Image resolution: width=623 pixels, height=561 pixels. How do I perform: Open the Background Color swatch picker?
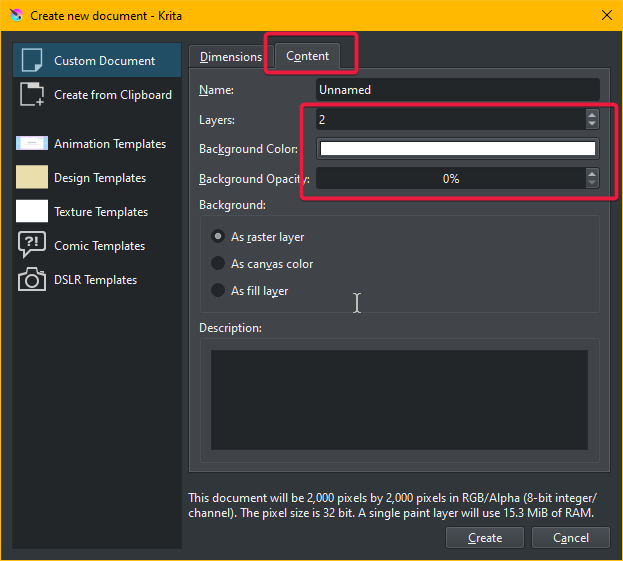[x=457, y=149]
